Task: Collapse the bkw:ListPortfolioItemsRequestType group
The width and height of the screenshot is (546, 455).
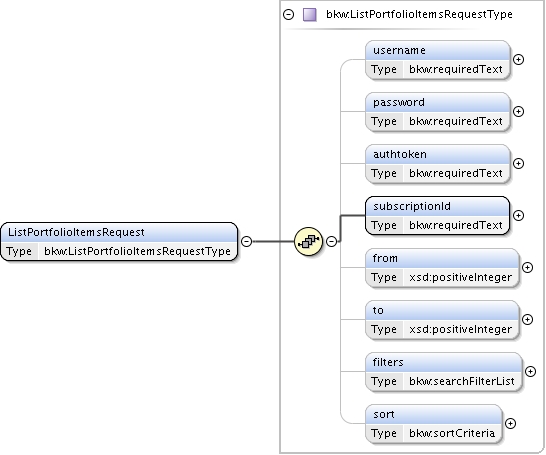Action: [288, 15]
